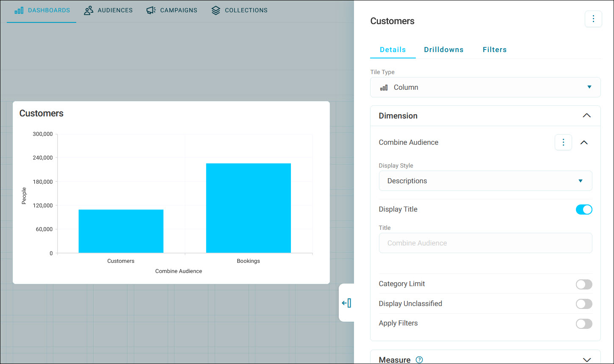Image resolution: width=614 pixels, height=364 pixels.
Task: Expand the Measure section chevron
Action: point(586,360)
